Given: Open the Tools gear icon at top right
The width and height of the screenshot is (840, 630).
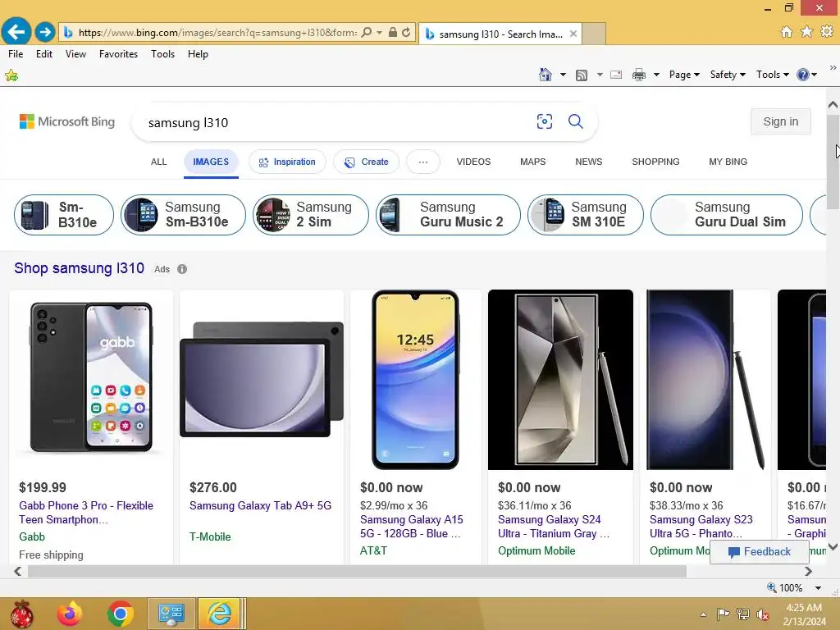Looking at the screenshot, I should 827,32.
